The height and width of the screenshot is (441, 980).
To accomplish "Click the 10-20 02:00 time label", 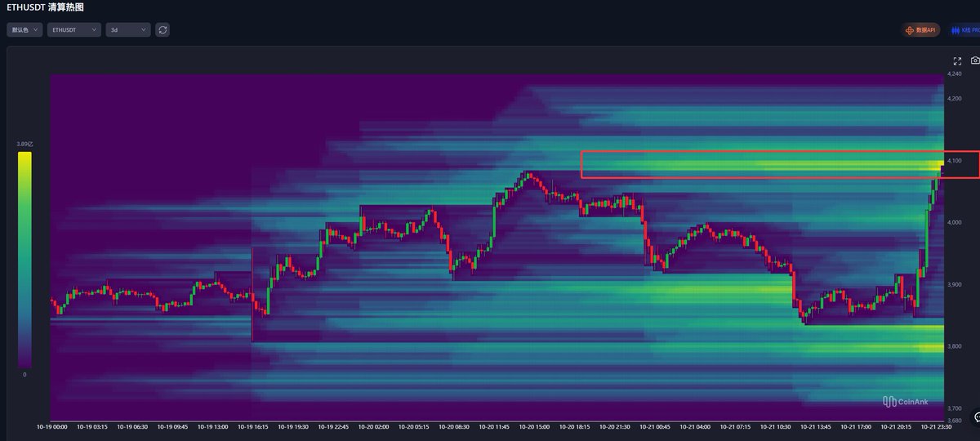I will click(373, 426).
